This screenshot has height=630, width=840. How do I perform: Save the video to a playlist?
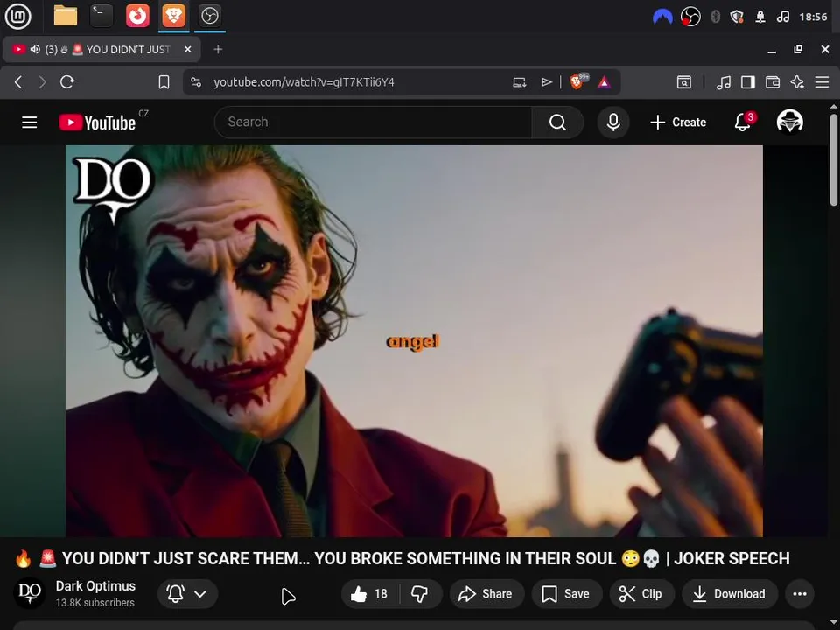coord(566,593)
